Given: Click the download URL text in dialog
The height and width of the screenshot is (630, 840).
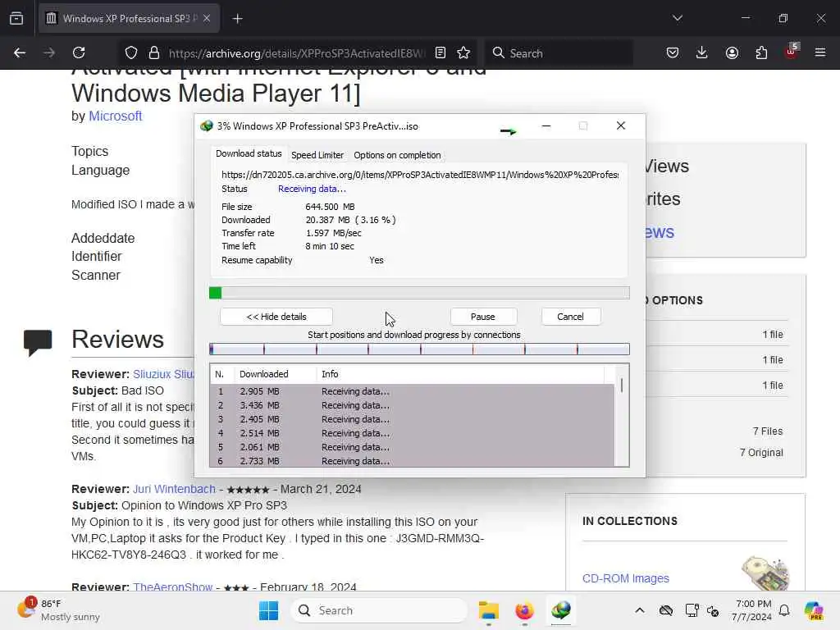Looking at the screenshot, I should 420,175.
